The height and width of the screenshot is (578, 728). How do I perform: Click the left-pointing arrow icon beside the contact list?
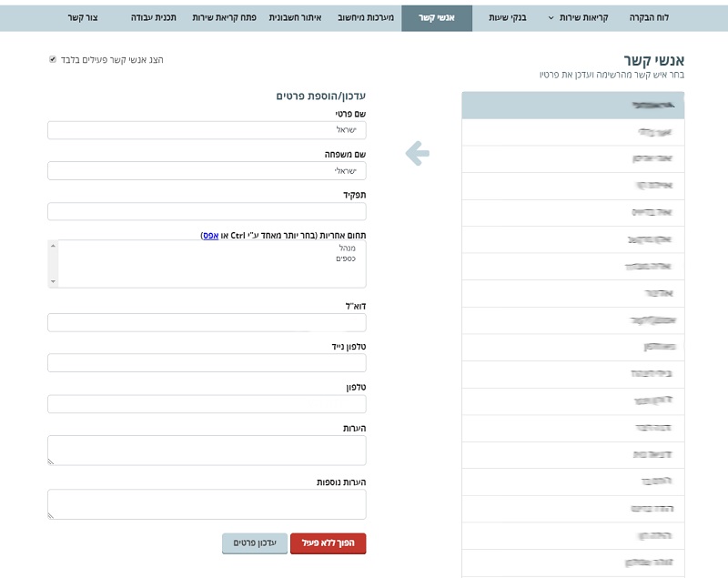coord(417,154)
